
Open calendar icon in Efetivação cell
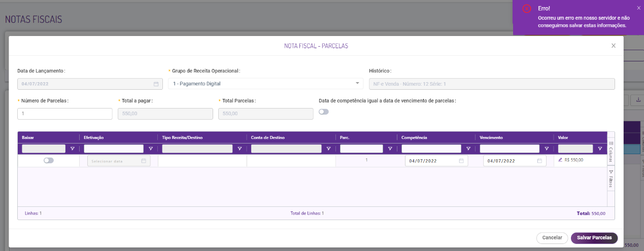pyautogui.click(x=144, y=161)
